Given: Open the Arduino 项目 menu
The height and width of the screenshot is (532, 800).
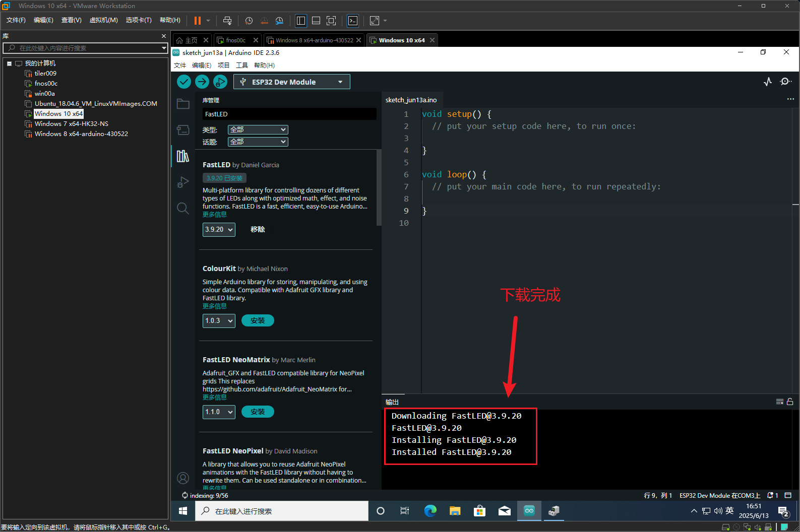Looking at the screenshot, I should pyautogui.click(x=223, y=65).
